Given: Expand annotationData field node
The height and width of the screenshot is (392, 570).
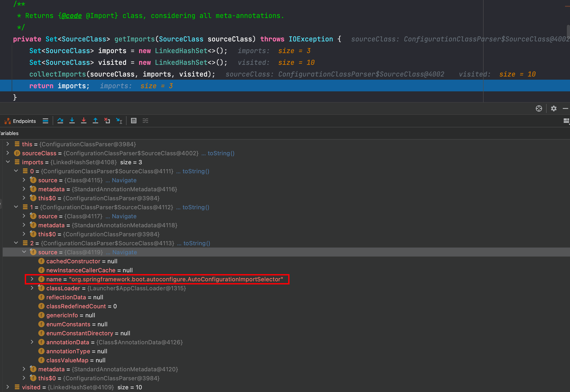Looking at the screenshot, I should 32,342.
